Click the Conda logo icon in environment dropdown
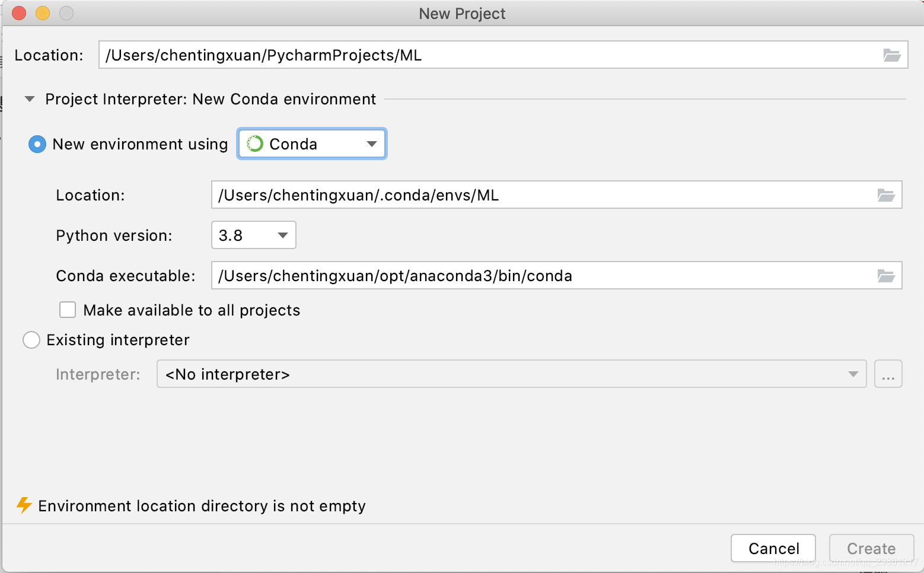924x573 pixels. (x=255, y=144)
